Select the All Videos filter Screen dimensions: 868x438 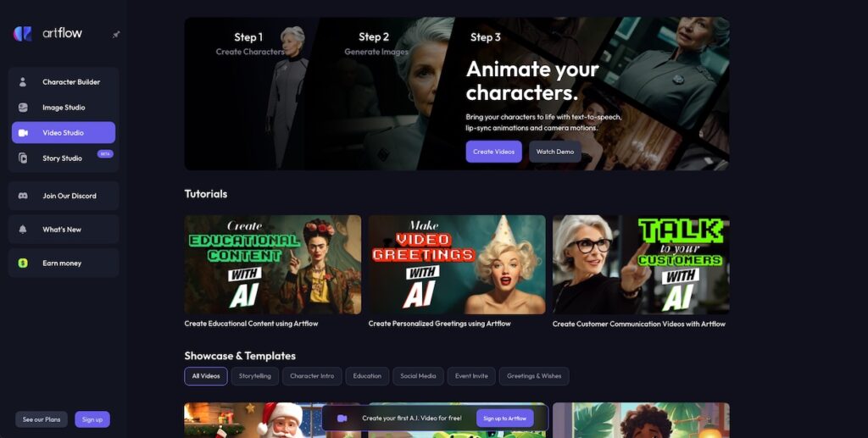pos(206,376)
